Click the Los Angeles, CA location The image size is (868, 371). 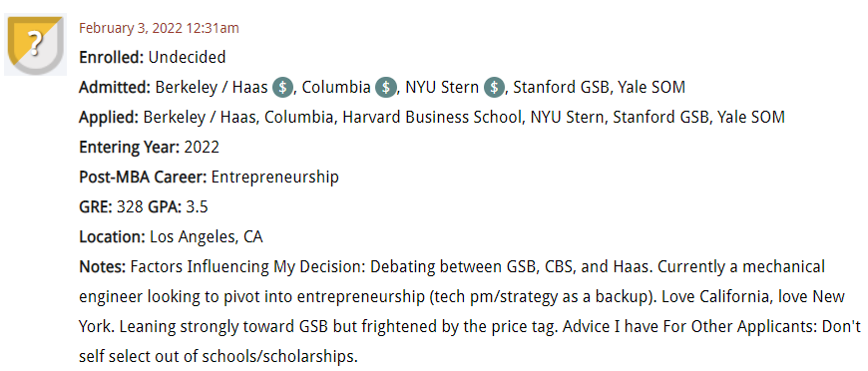point(206,237)
